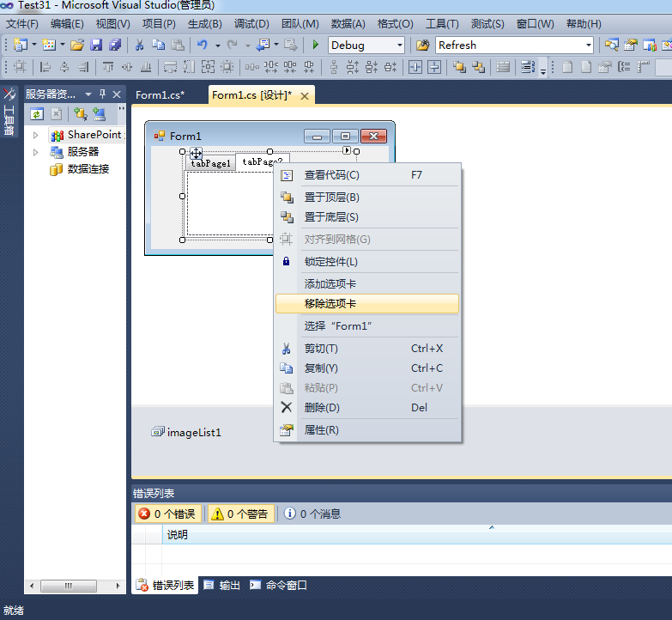The height and width of the screenshot is (620, 672).
Task: Open the 调试(D) menu
Action: pyautogui.click(x=251, y=24)
